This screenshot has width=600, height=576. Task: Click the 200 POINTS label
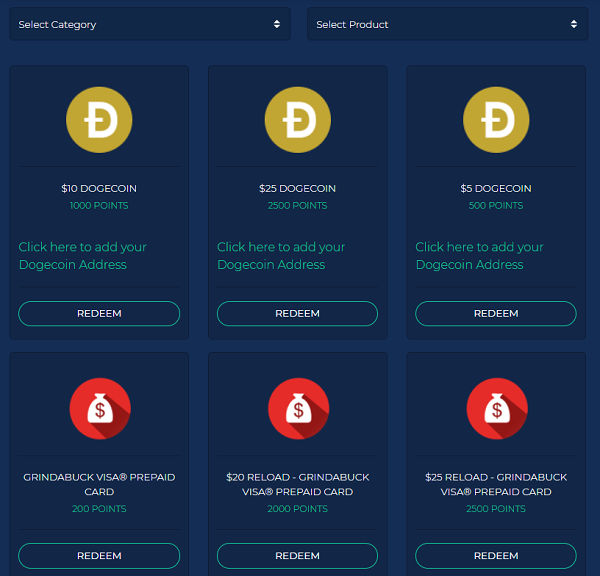[99, 509]
